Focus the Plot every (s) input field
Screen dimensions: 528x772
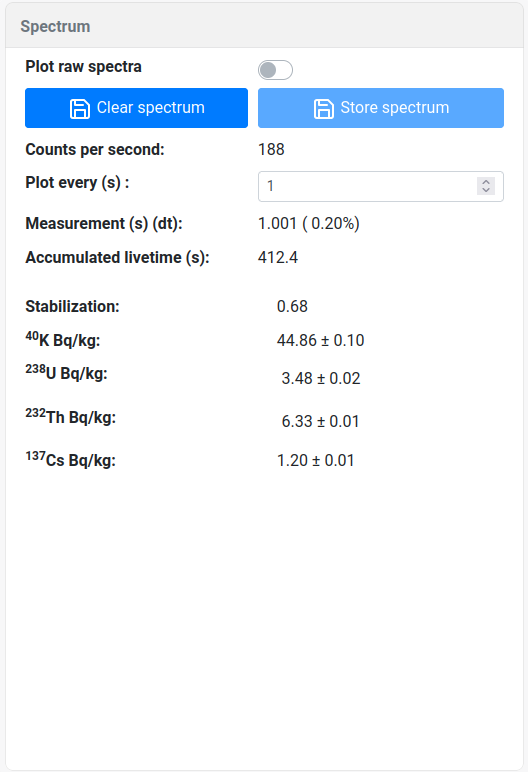click(x=381, y=186)
